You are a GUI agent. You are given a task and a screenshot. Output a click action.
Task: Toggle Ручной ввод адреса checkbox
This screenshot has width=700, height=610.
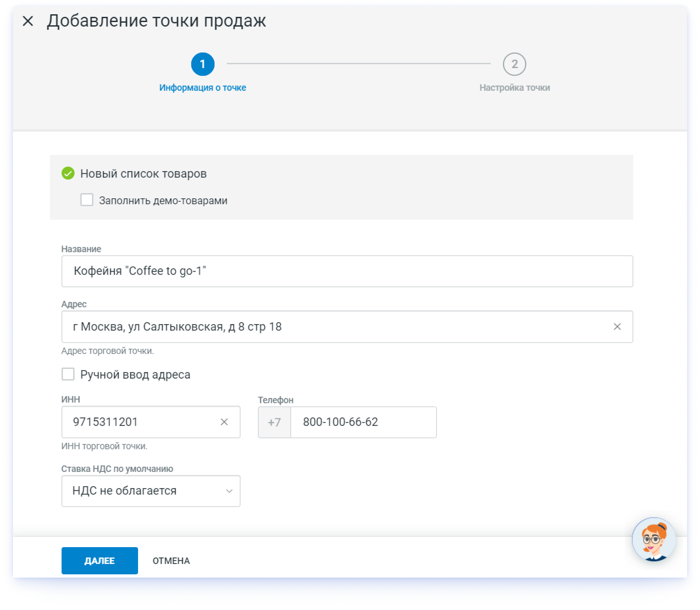(x=68, y=374)
